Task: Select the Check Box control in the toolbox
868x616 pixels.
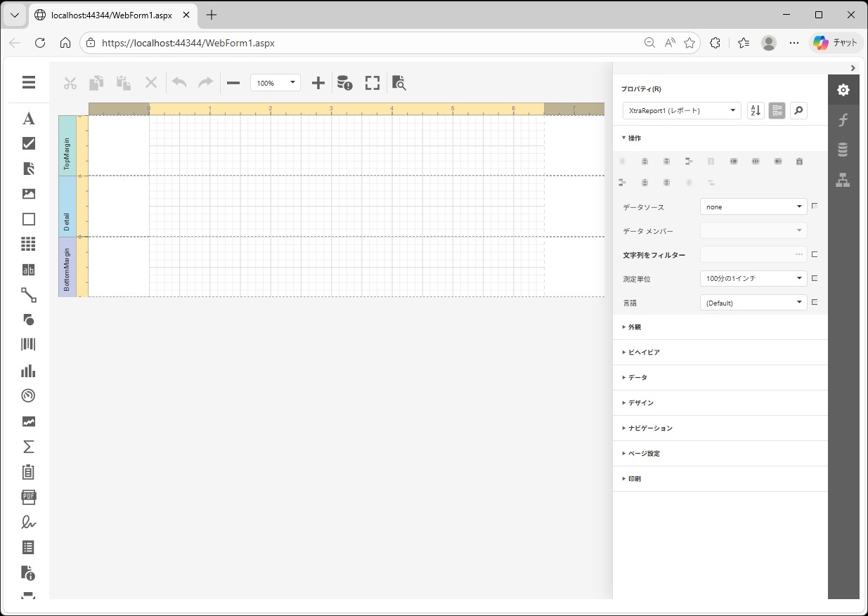Action: pyautogui.click(x=29, y=143)
